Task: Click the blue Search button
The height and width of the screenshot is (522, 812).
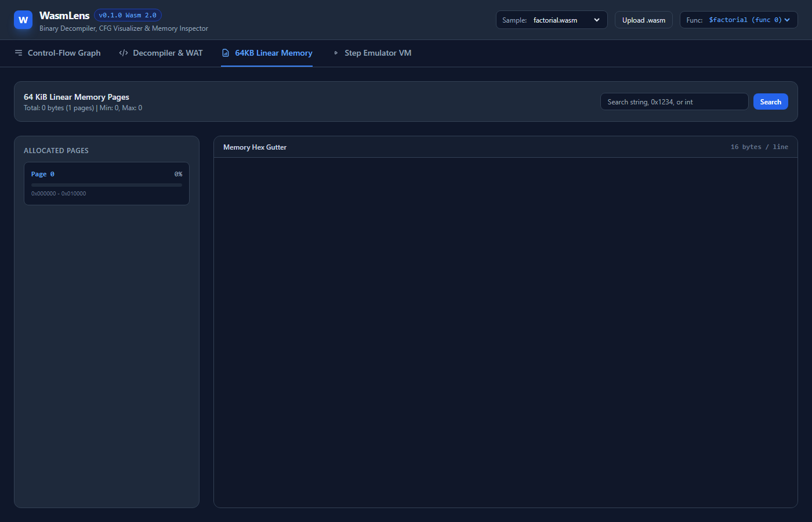Action: (x=770, y=101)
